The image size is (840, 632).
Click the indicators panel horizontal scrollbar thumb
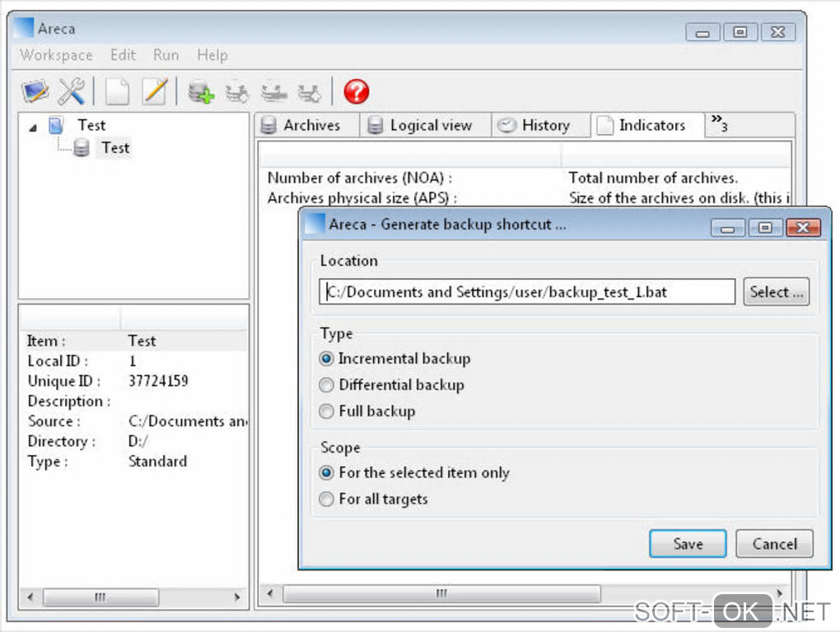(x=441, y=593)
